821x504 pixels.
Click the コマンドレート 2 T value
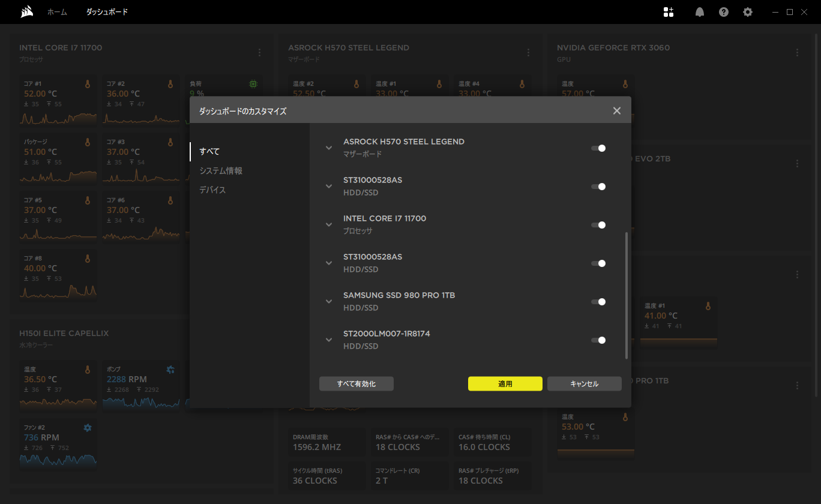pyautogui.click(x=382, y=481)
